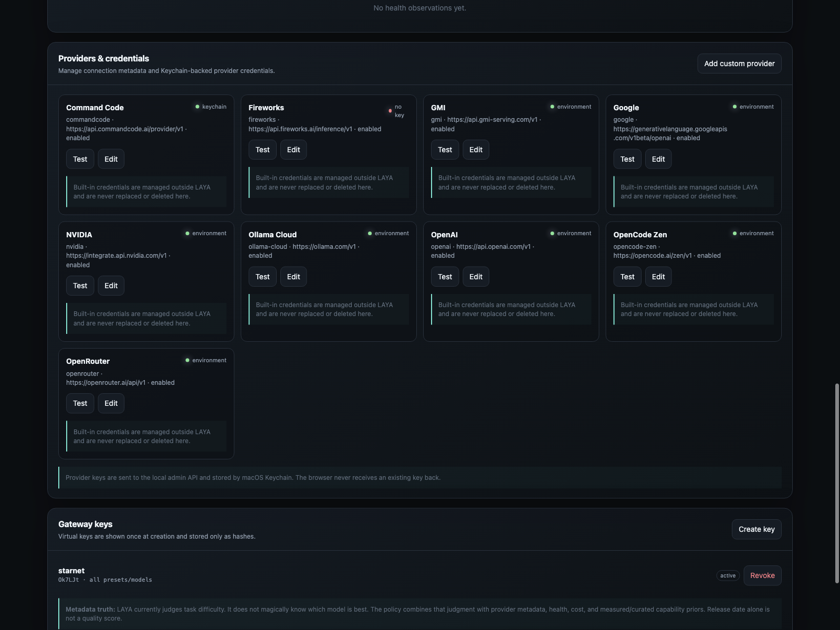Test the Google provider
This screenshot has height=630, width=840.
click(x=627, y=159)
